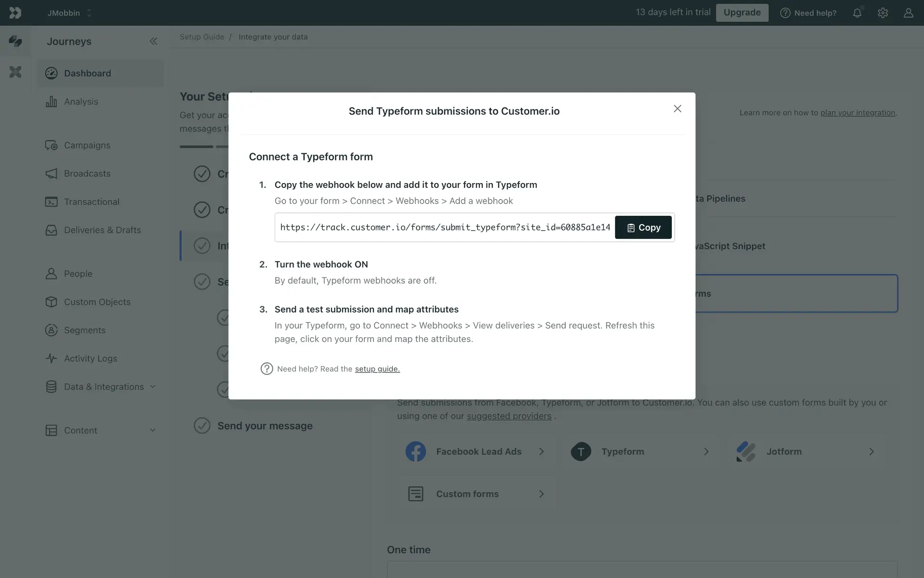Expand the Data & Integrations menu
The width and height of the screenshot is (924, 578).
[x=104, y=387]
